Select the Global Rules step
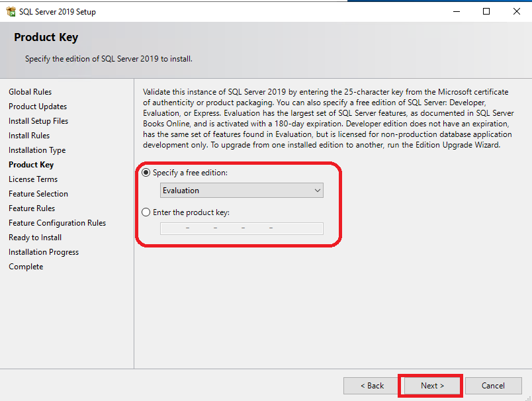This screenshot has height=401, width=532. tap(30, 92)
